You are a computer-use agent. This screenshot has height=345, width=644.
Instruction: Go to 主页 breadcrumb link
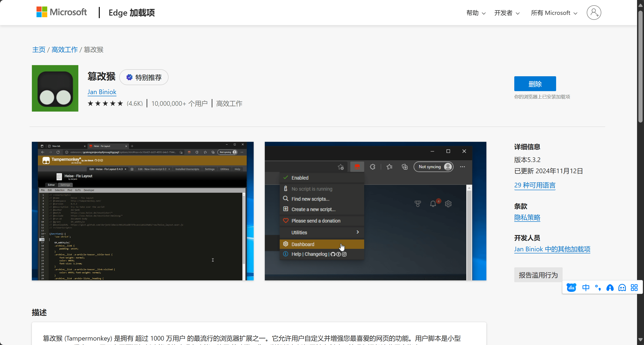pos(39,50)
